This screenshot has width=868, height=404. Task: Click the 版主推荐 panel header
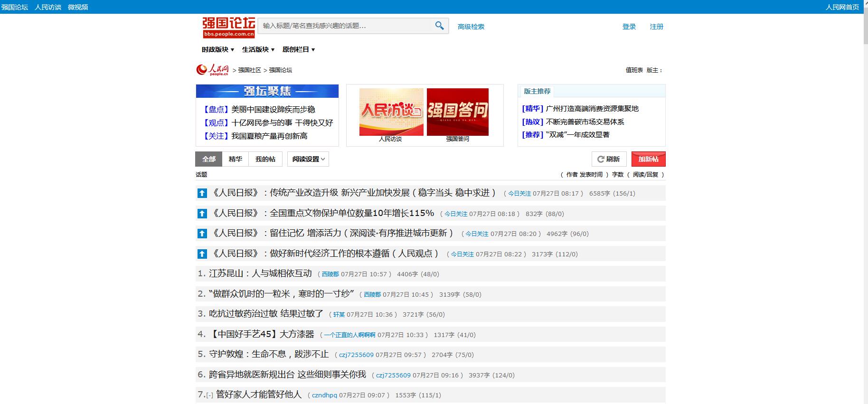537,91
